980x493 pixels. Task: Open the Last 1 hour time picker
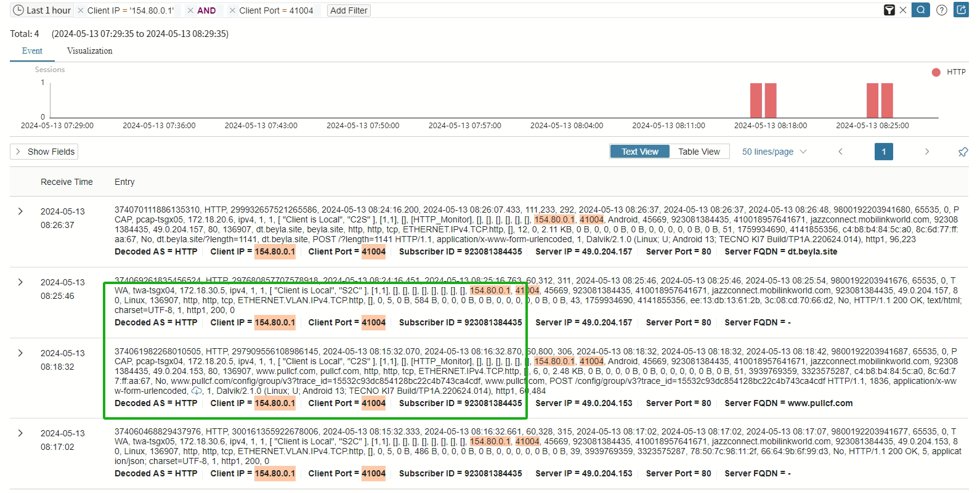(x=42, y=10)
